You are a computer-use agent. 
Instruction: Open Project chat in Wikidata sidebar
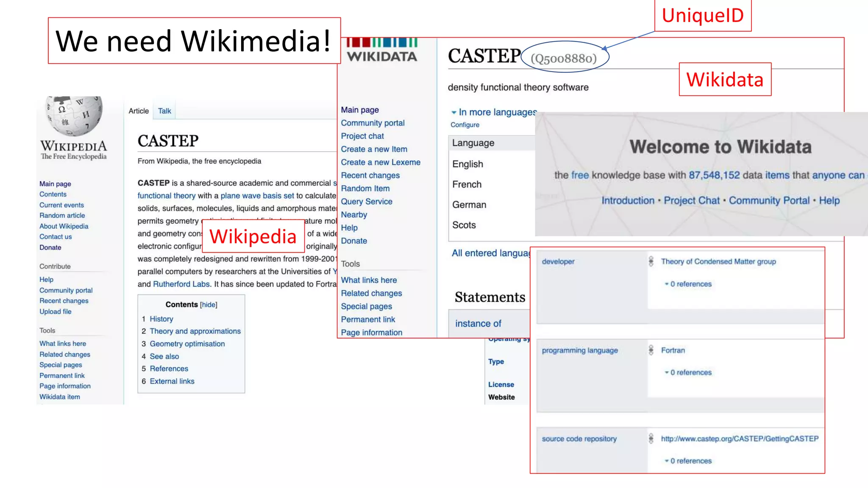tap(362, 136)
